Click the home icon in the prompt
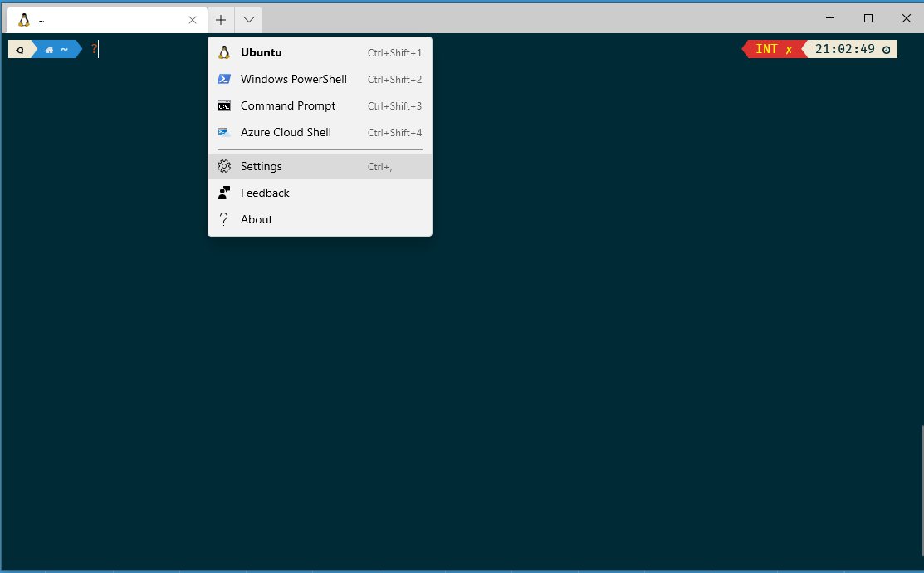The image size is (924, 573). coord(50,50)
